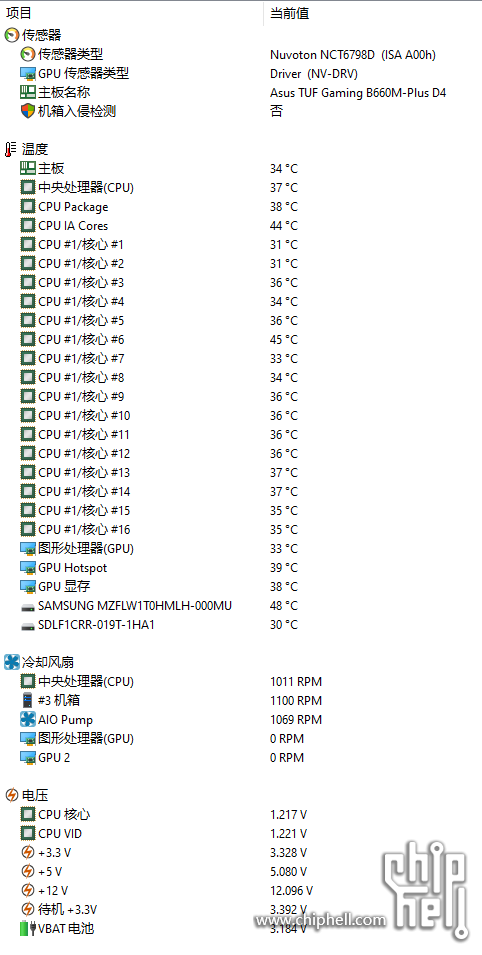Click the 温度 thermometer icon
The image size is (482, 955).
tap(12, 149)
